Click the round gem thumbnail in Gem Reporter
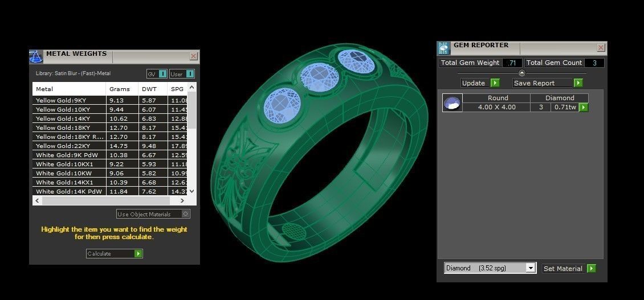 (x=452, y=102)
